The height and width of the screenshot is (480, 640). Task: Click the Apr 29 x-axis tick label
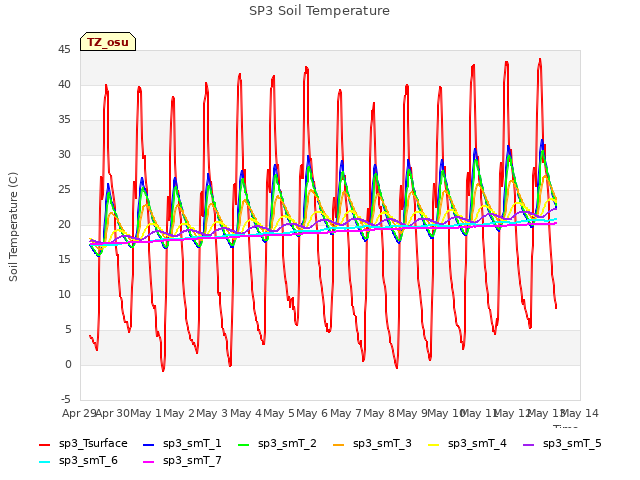point(79,413)
